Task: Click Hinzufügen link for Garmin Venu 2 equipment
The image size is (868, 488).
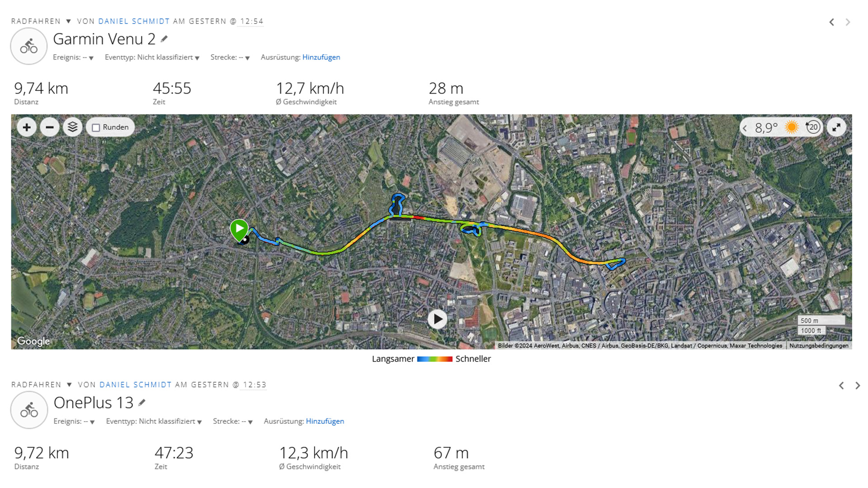Action: coord(321,57)
